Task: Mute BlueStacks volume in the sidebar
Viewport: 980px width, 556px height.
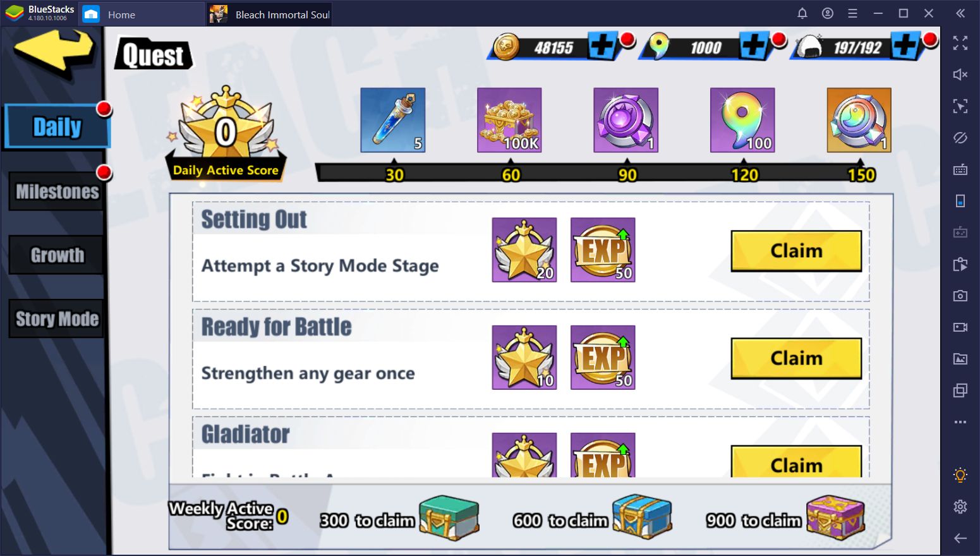Action: 960,75
